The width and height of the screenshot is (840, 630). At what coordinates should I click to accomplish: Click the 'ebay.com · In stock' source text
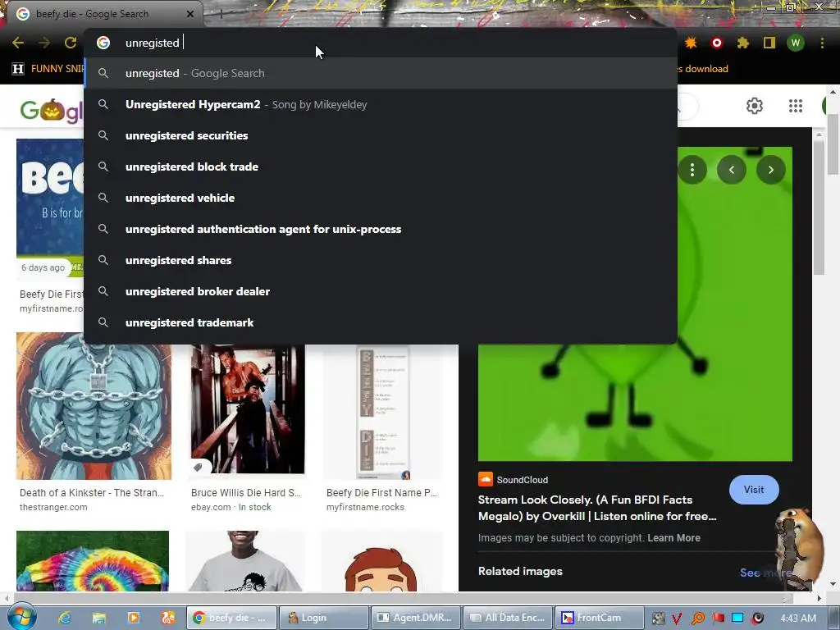(x=231, y=507)
